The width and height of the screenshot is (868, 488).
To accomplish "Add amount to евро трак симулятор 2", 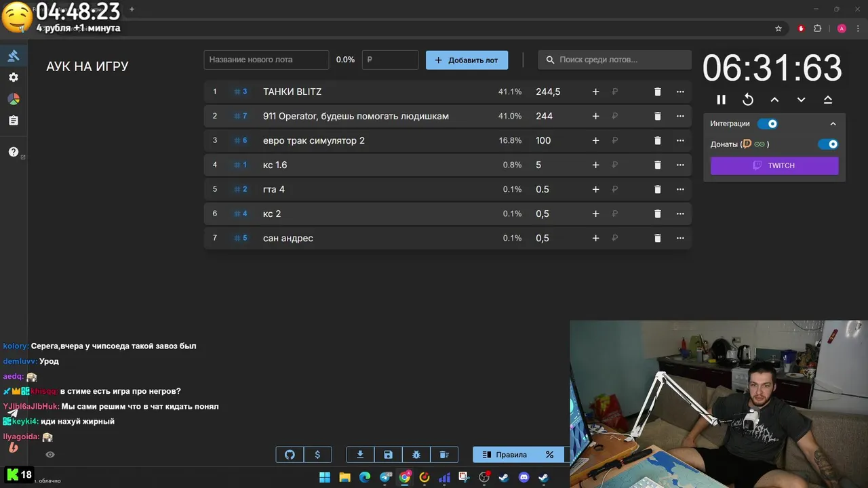I will click(595, 140).
